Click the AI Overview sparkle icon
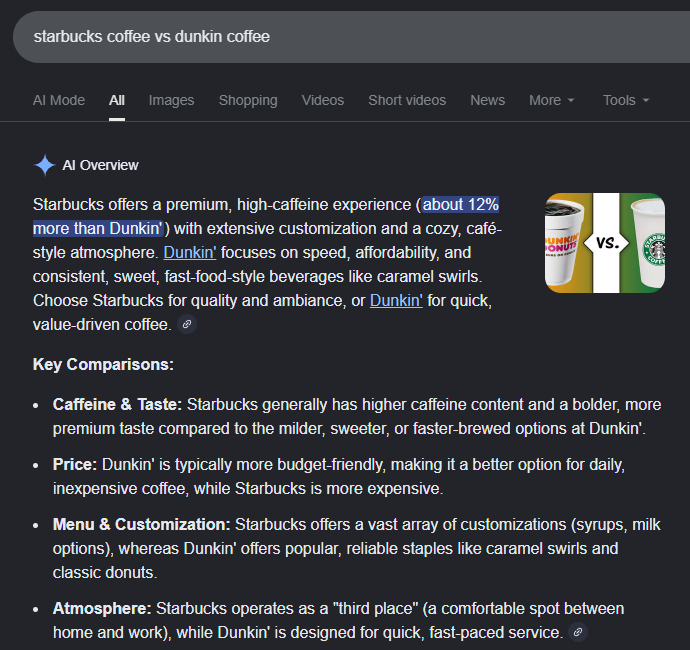This screenshot has width=690, height=650. [x=44, y=165]
